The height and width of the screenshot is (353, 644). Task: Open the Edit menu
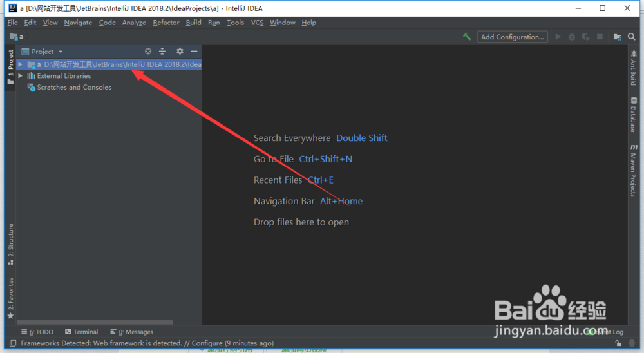pos(30,23)
